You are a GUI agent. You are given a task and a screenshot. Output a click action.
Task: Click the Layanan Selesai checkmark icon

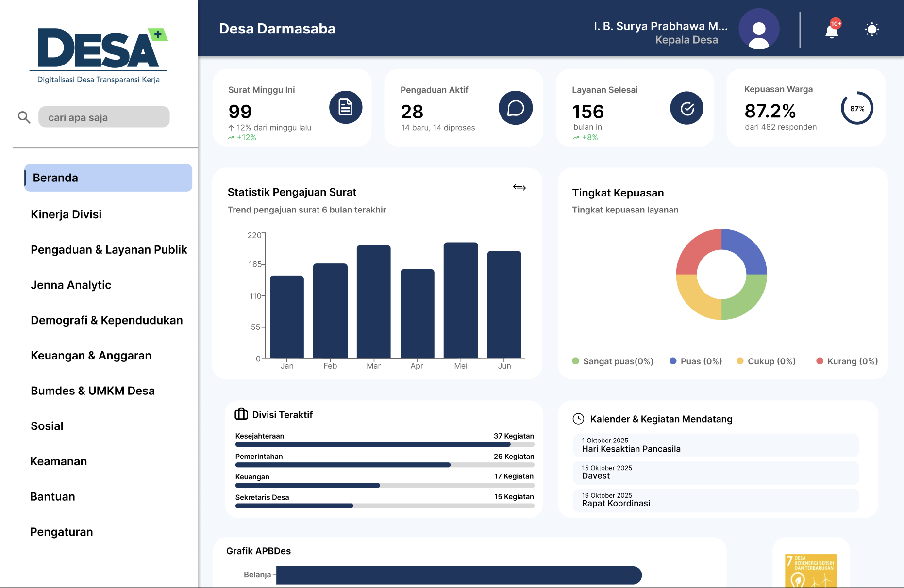pos(686,108)
